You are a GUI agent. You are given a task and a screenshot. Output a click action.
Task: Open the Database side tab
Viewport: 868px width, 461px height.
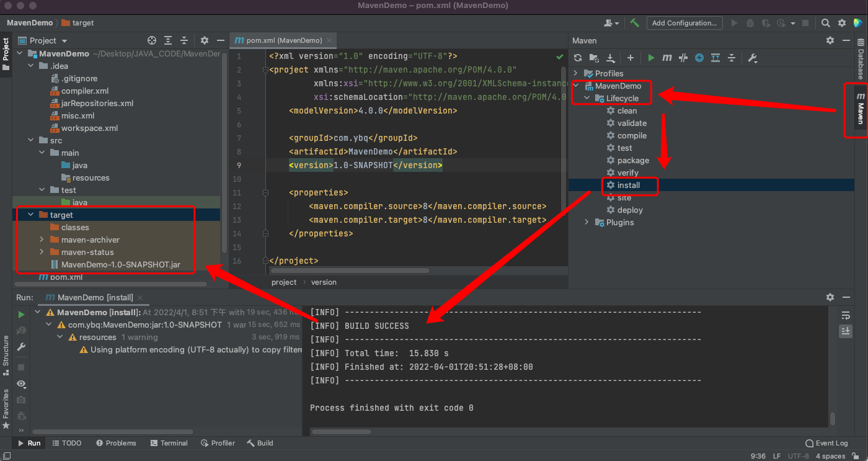(x=861, y=59)
